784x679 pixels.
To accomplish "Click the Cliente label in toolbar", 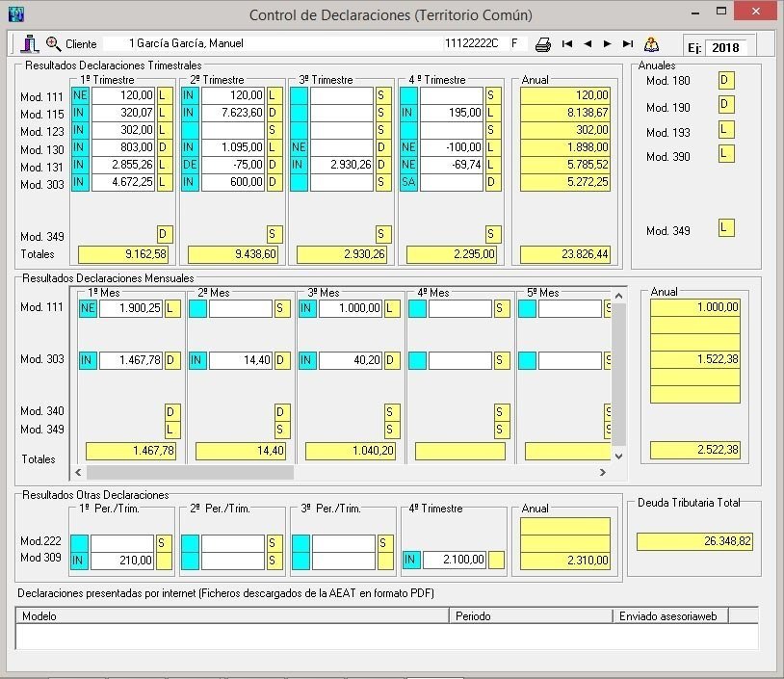I will coord(81,44).
